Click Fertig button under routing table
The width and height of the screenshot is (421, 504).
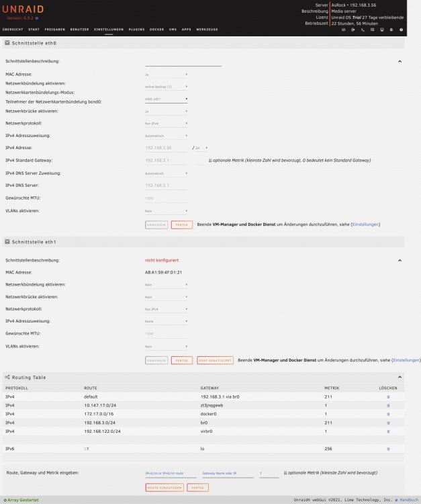197,488
